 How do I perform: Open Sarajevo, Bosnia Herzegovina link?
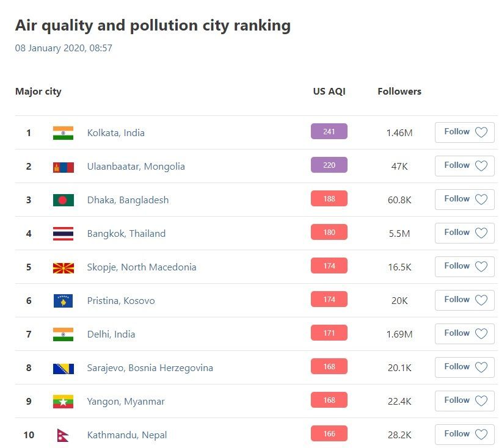coord(150,368)
